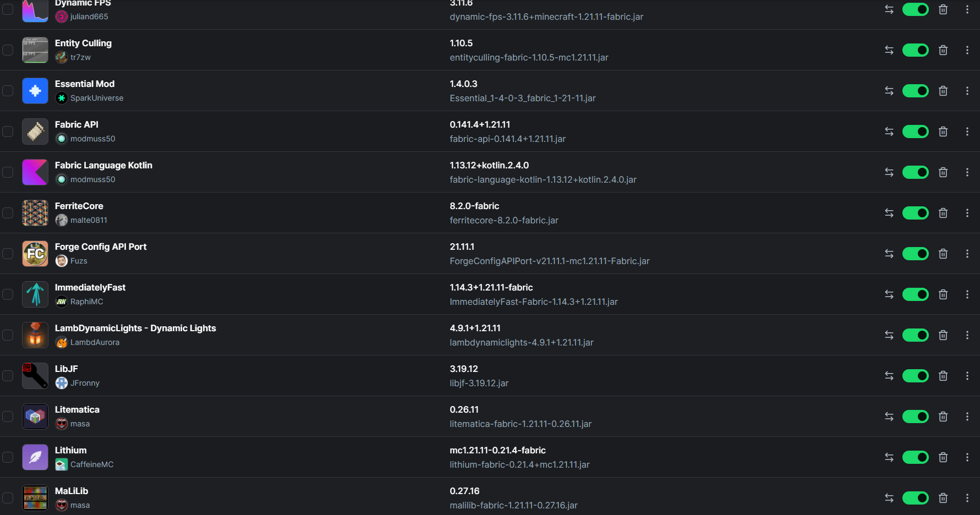
Task: Tick the checkbox beside LambDynamicLights
Action: point(8,335)
